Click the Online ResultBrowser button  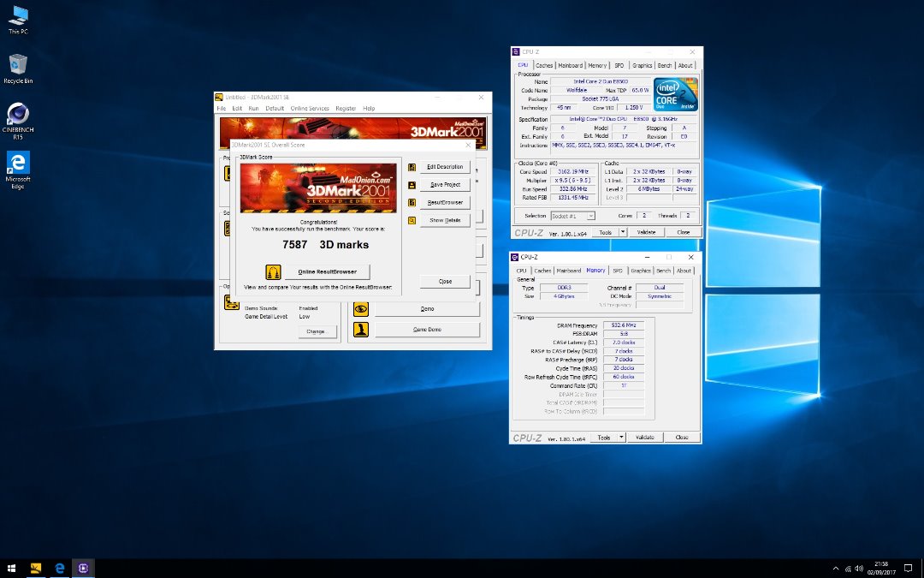pyautogui.click(x=327, y=272)
